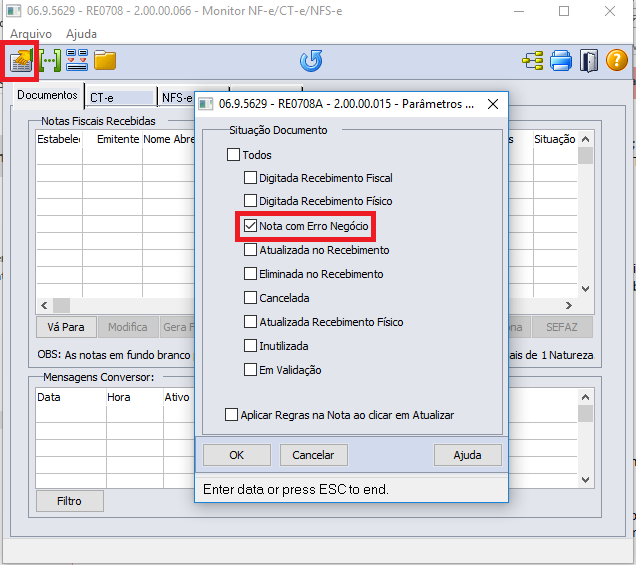Click the classification list icon in toolbar
Viewport: 636px width, 565px height.
[x=77, y=60]
